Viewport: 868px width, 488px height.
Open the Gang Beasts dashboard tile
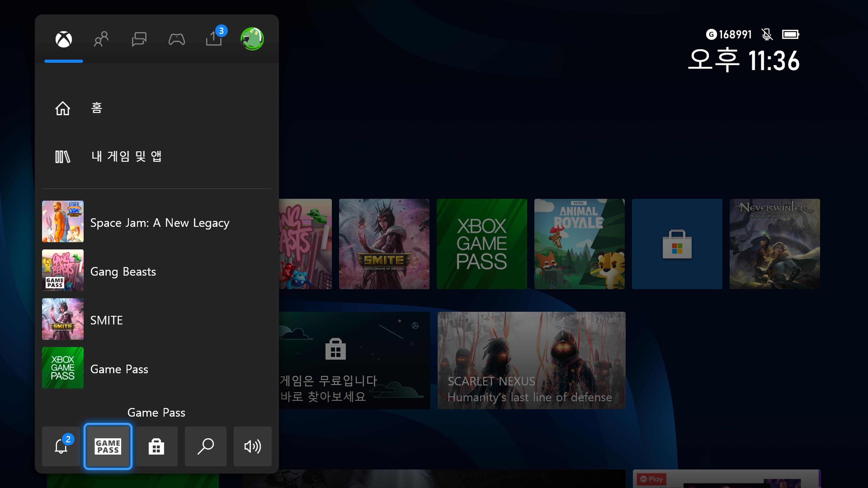[x=305, y=244]
